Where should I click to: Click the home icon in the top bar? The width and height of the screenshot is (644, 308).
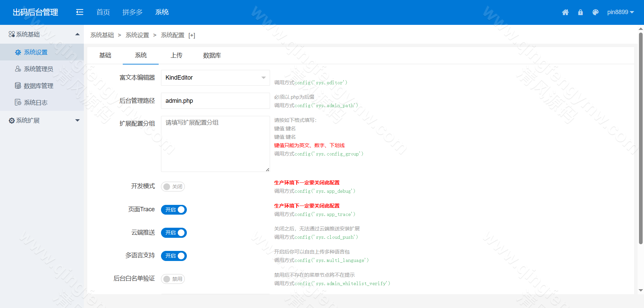tap(566, 12)
